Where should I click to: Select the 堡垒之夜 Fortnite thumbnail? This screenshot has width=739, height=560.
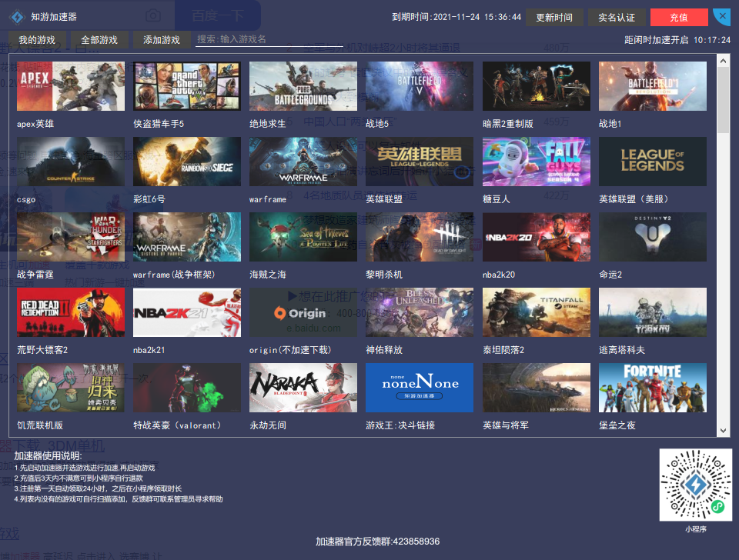coord(653,388)
